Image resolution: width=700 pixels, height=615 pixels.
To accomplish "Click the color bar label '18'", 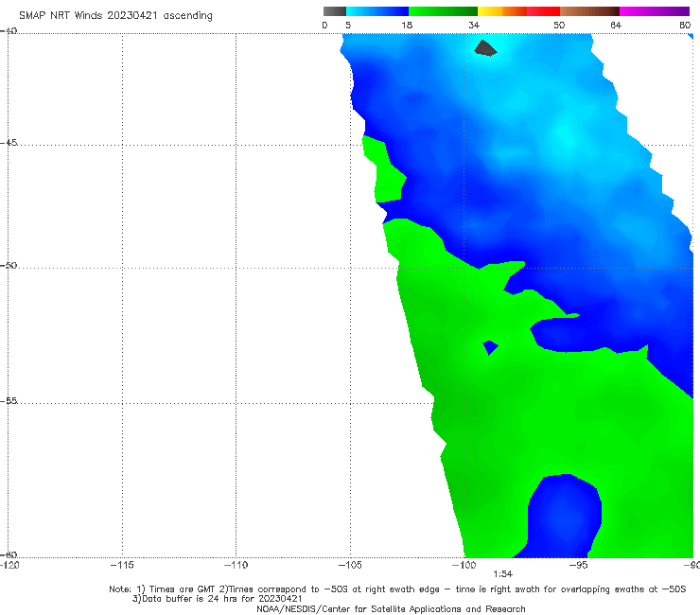I will coord(407,25).
